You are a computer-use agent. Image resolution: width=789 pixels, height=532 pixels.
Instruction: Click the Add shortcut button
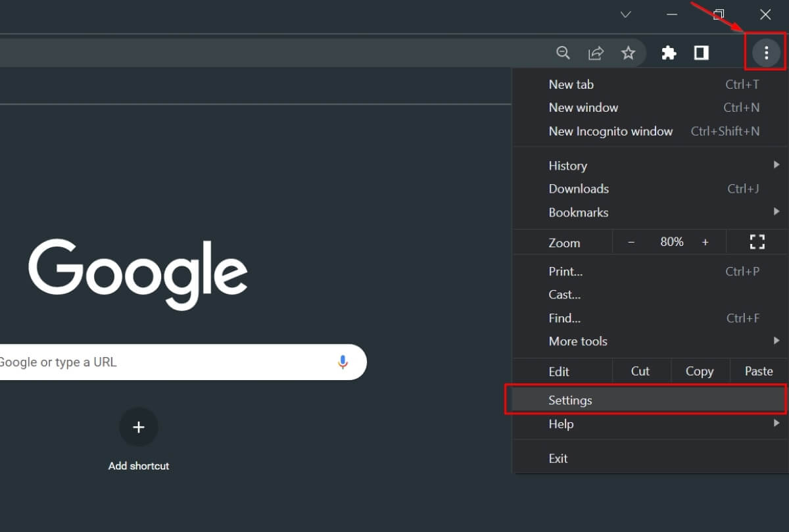(x=139, y=427)
